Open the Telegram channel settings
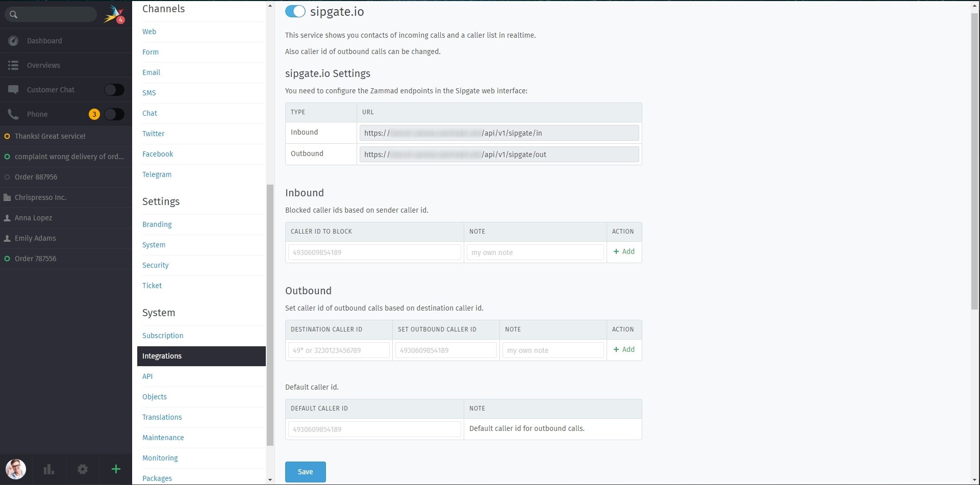Viewport: 980px width, 485px height. [x=157, y=174]
